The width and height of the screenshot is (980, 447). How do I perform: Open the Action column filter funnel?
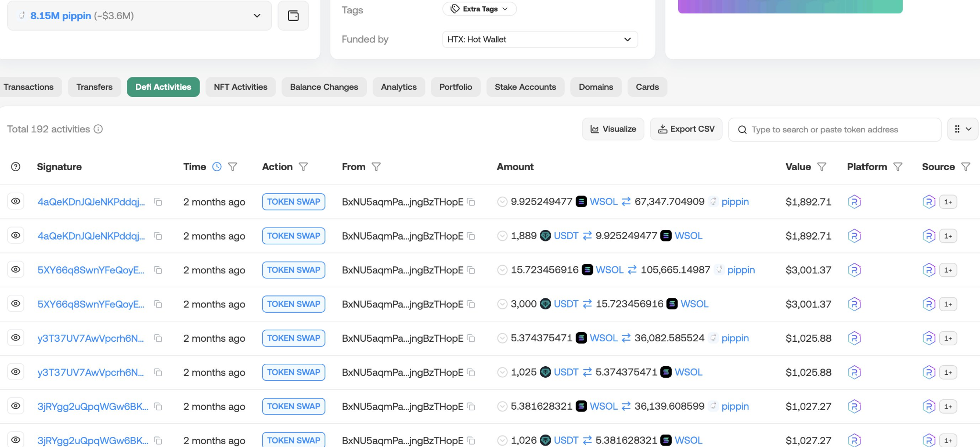click(303, 167)
